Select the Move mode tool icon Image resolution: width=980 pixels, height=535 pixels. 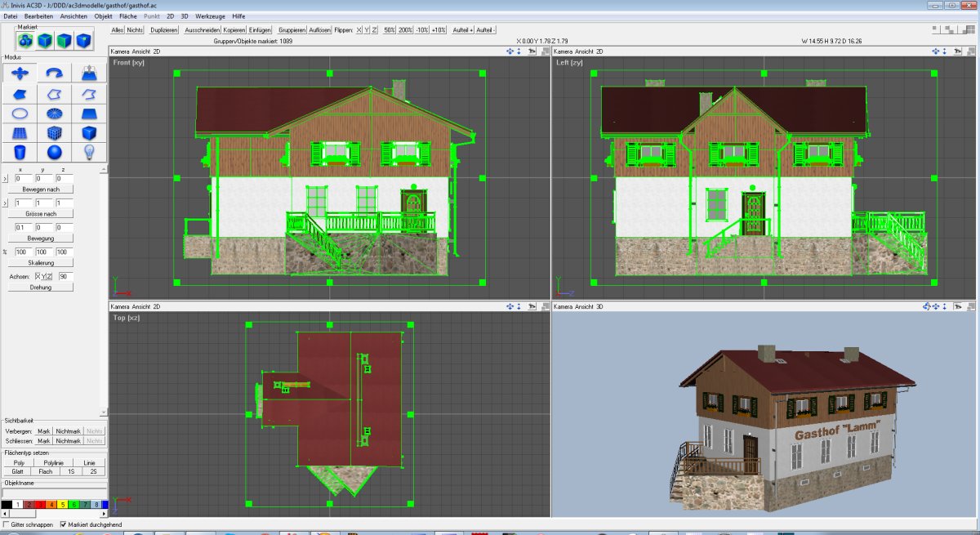19,74
